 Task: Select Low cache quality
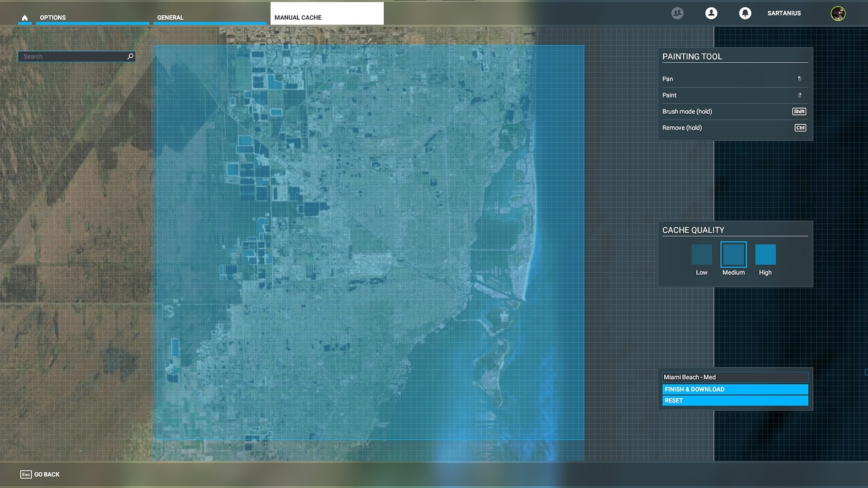pos(701,255)
